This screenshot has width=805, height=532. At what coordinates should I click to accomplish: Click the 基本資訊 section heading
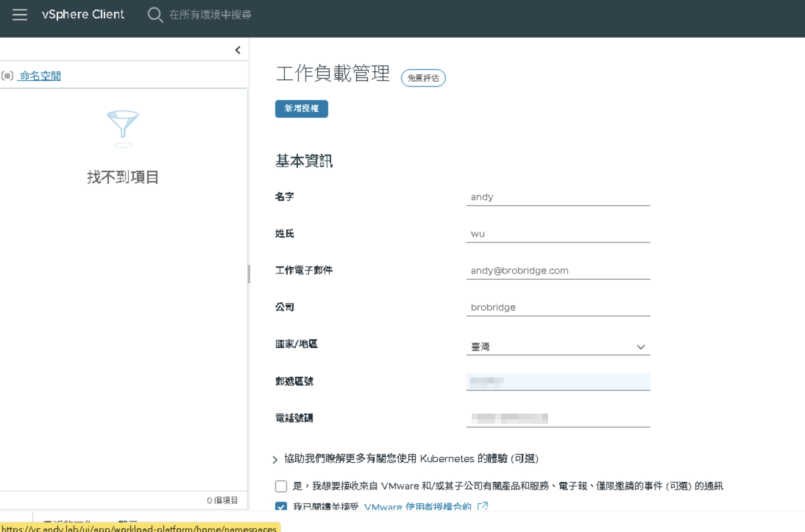click(x=304, y=161)
